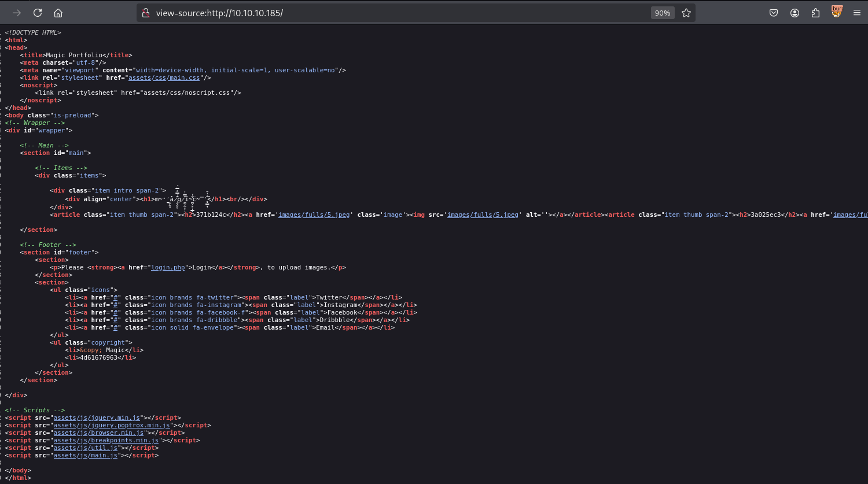This screenshot has width=868, height=484.
Task: Reset the 90% zoom level badge
Action: (663, 13)
